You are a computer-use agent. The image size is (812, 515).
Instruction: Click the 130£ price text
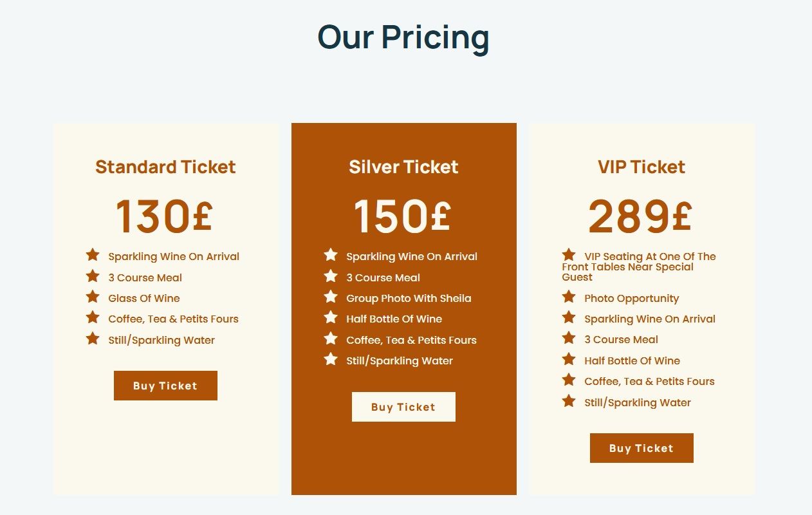tap(165, 216)
